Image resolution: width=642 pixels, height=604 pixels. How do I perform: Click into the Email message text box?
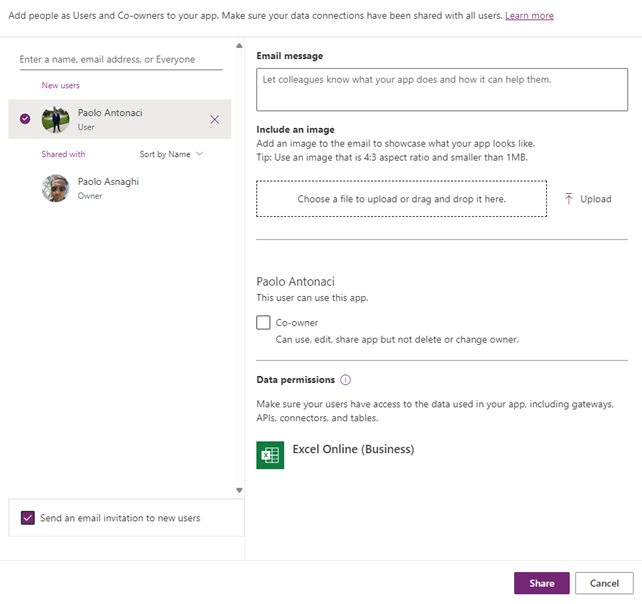pyautogui.click(x=442, y=90)
